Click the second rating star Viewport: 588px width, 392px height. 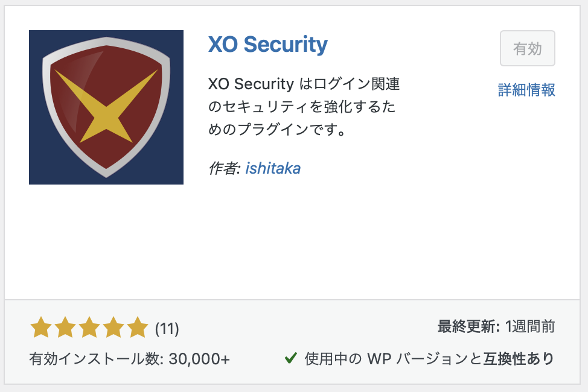65,328
